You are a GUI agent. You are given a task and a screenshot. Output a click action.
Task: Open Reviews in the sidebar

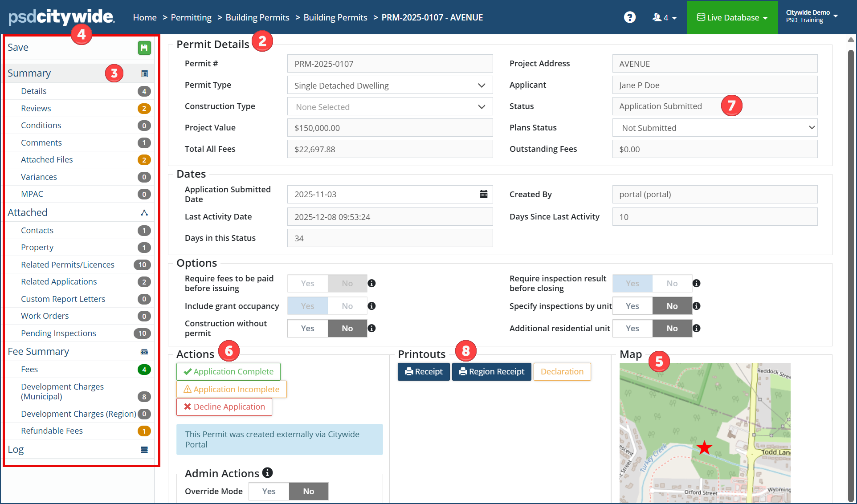[x=36, y=108]
